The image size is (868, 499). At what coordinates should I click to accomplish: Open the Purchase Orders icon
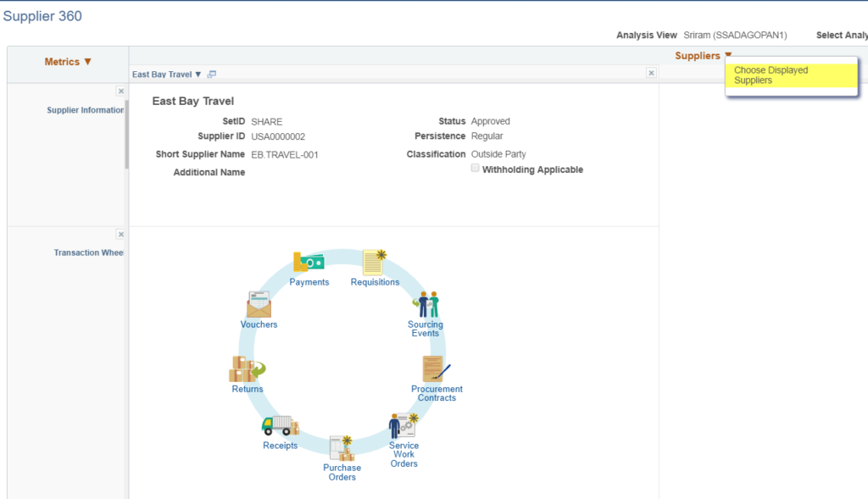pyautogui.click(x=342, y=448)
